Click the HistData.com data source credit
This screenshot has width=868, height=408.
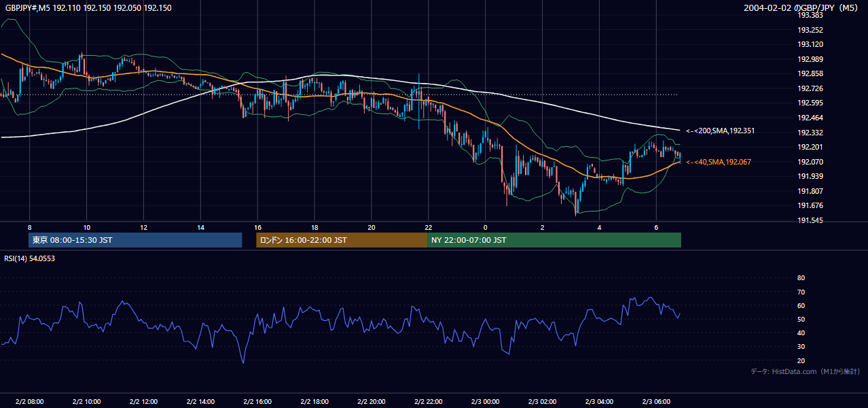point(806,371)
